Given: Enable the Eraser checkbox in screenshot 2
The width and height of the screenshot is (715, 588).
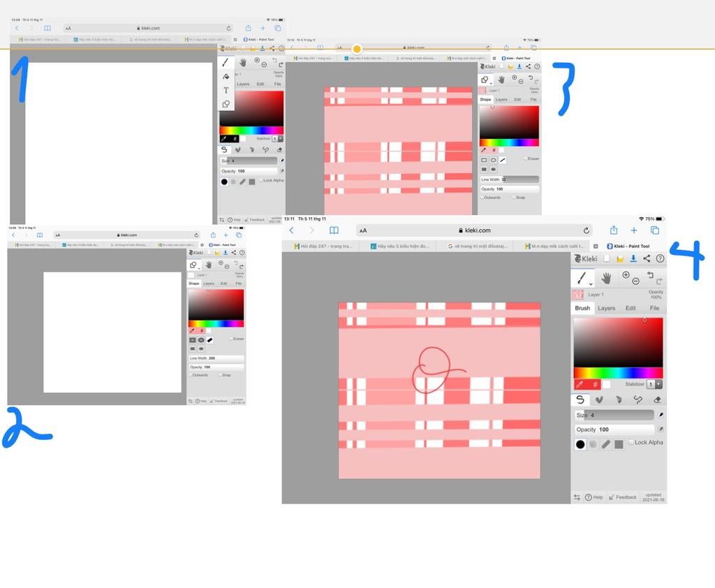Looking at the screenshot, I should coord(231,339).
